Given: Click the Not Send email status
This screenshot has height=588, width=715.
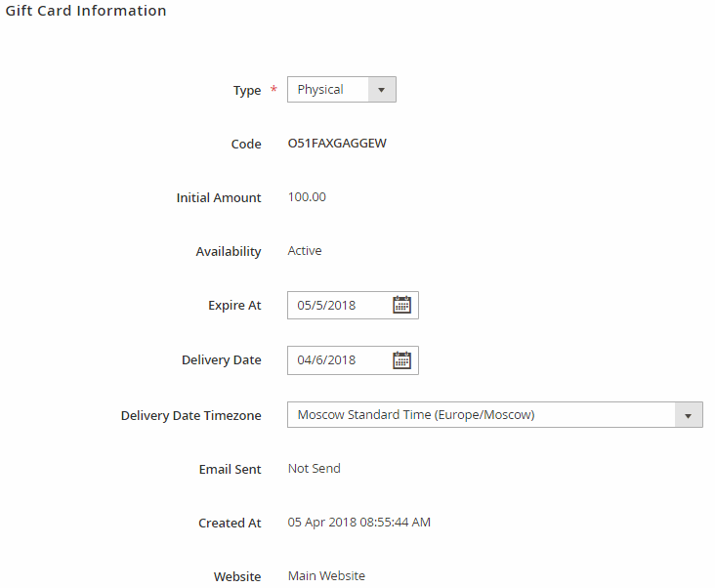Looking at the screenshot, I should click(315, 469).
